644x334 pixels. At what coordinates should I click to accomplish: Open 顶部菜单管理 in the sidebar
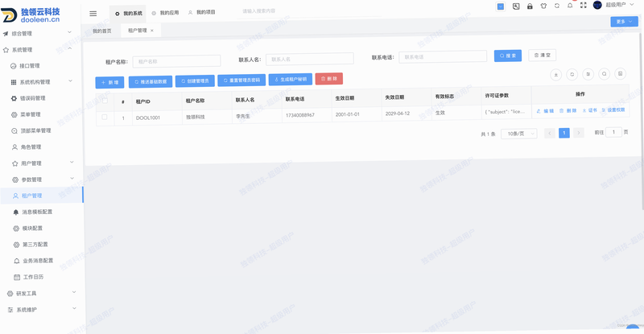[35, 130]
